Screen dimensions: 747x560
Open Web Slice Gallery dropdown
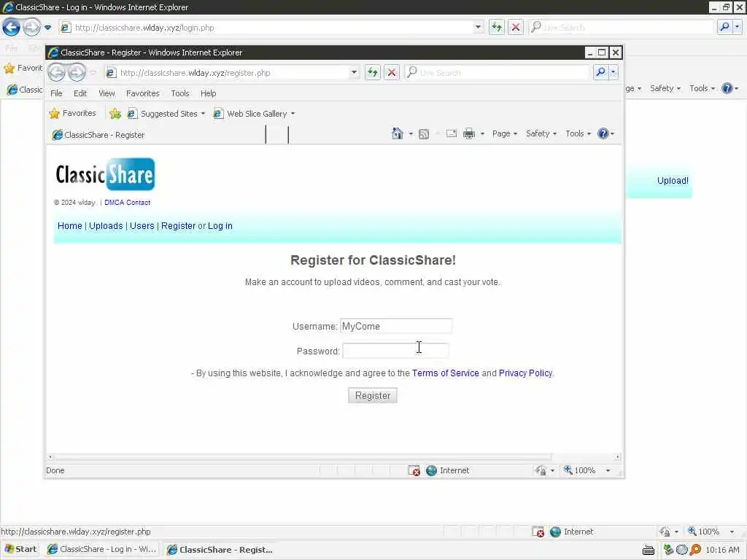[x=255, y=114]
